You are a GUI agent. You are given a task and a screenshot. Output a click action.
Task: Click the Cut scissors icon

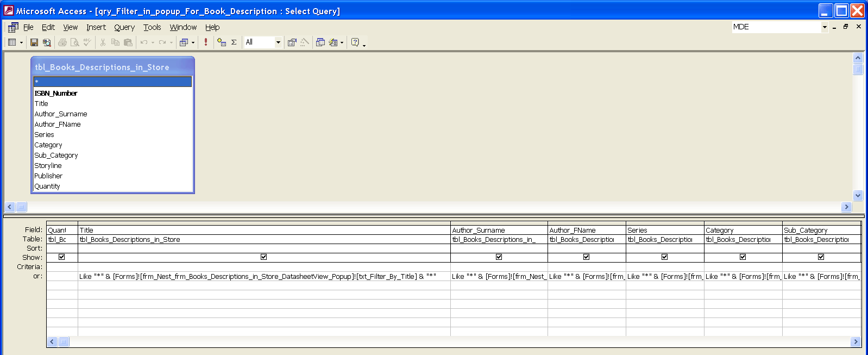103,42
